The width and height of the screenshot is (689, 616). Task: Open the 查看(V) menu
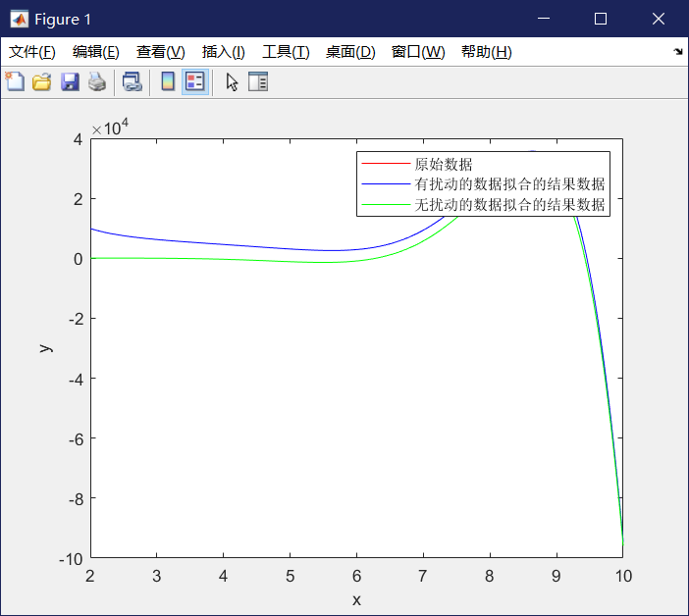[x=161, y=52]
